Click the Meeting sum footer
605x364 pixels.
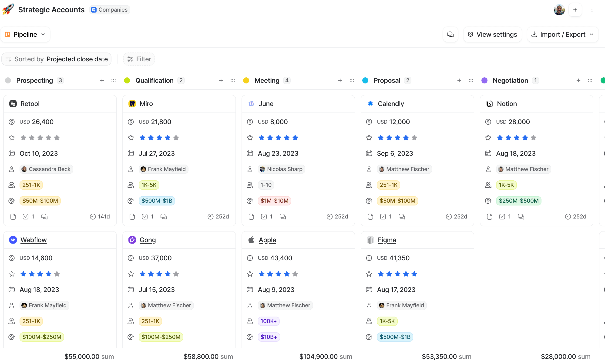(x=326, y=356)
